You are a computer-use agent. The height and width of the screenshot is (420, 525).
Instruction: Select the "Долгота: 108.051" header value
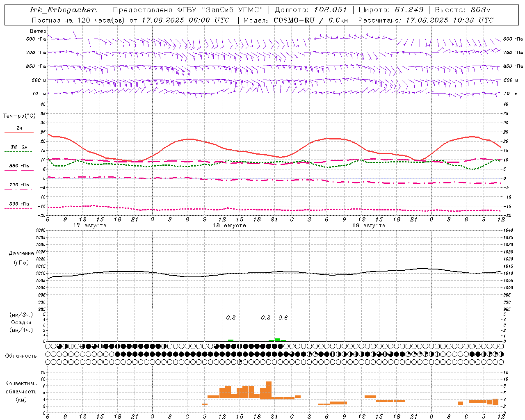310,10
